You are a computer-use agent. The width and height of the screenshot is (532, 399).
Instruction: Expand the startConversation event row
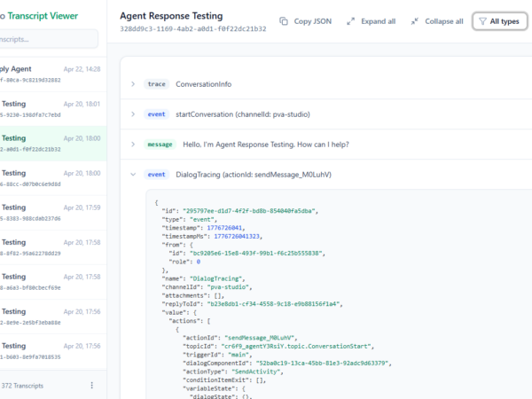tap(133, 114)
